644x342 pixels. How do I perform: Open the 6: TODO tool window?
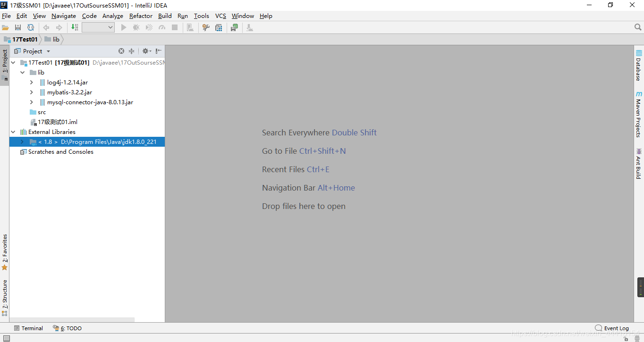(x=67, y=328)
